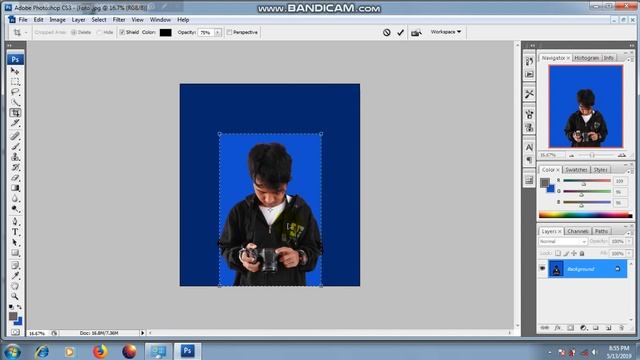This screenshot has width=640, height=360.
Task: Click the Navigator zoom slider
Action: tap(593, 155)
